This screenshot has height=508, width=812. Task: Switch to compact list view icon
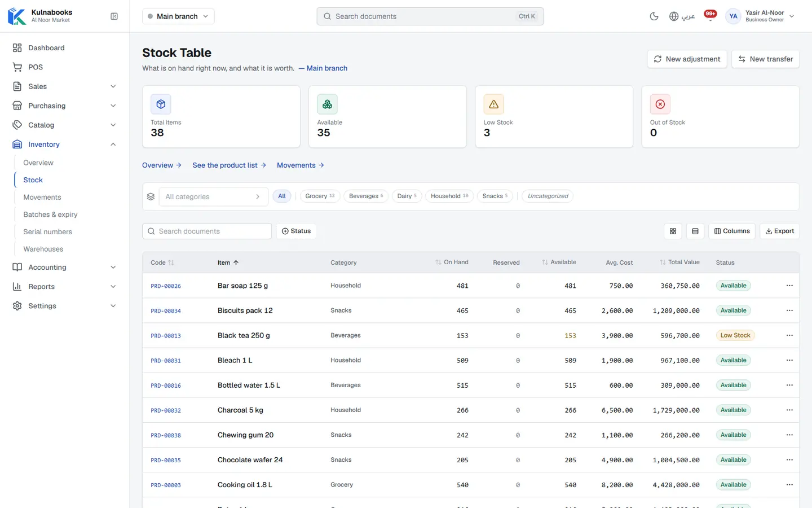pyautogui.click(x=695, y=231)
